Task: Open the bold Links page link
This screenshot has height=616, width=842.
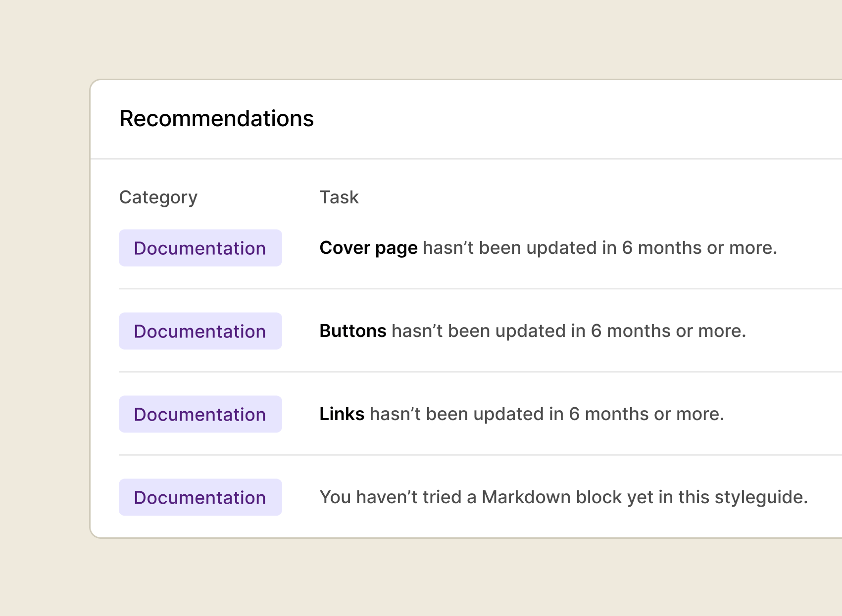Action: point(342,414)
